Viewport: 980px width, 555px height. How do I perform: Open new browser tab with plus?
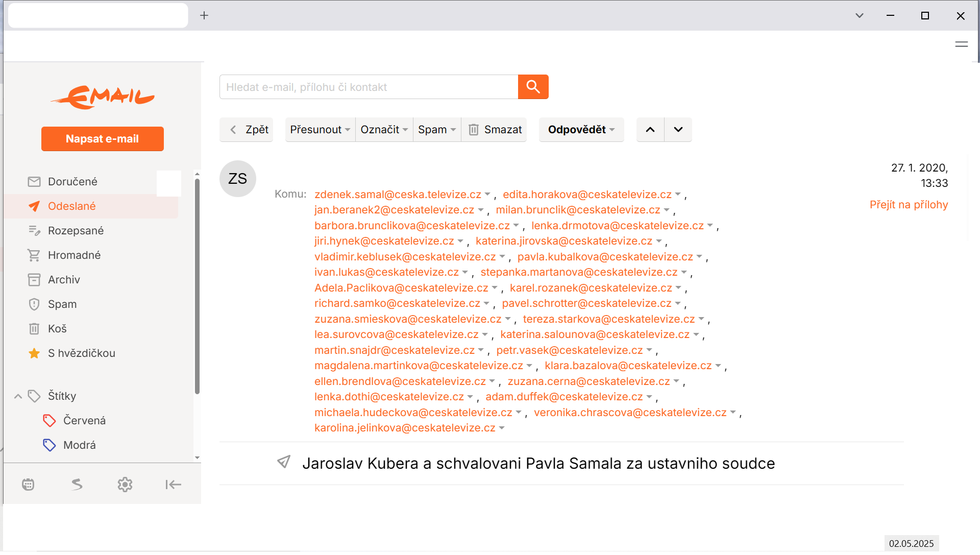[204, 15]
